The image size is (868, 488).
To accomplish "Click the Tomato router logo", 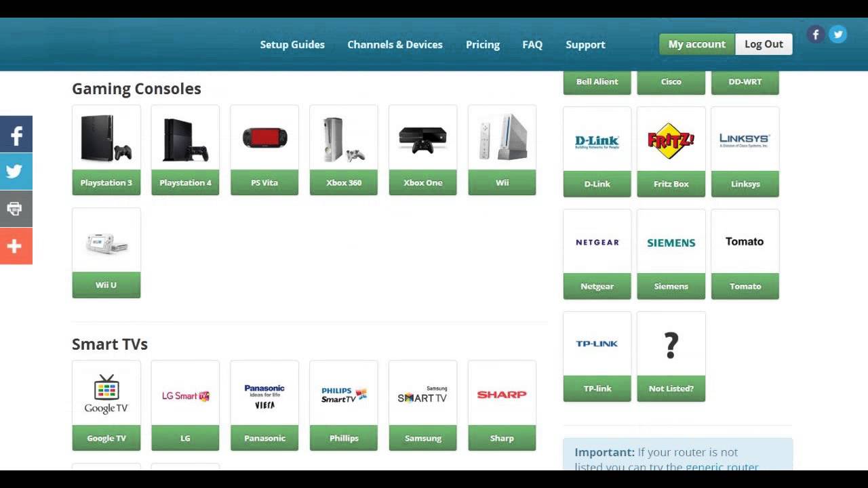I will pyautogui.click(x=745, y=242).
